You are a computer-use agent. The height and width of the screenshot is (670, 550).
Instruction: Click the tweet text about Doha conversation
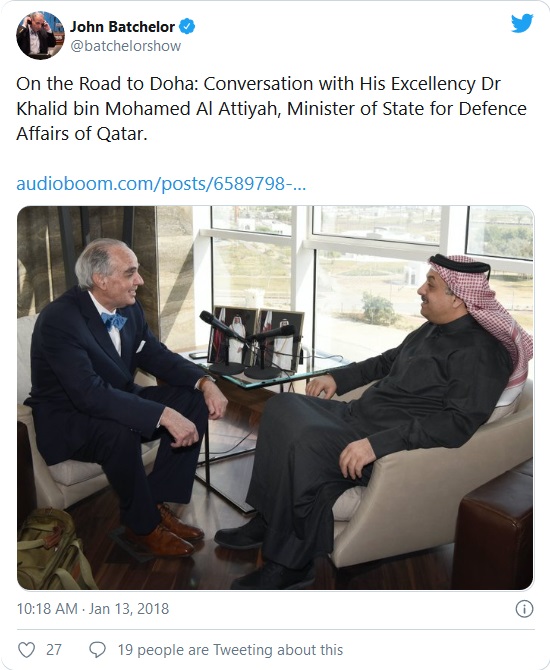pos(271,109)
